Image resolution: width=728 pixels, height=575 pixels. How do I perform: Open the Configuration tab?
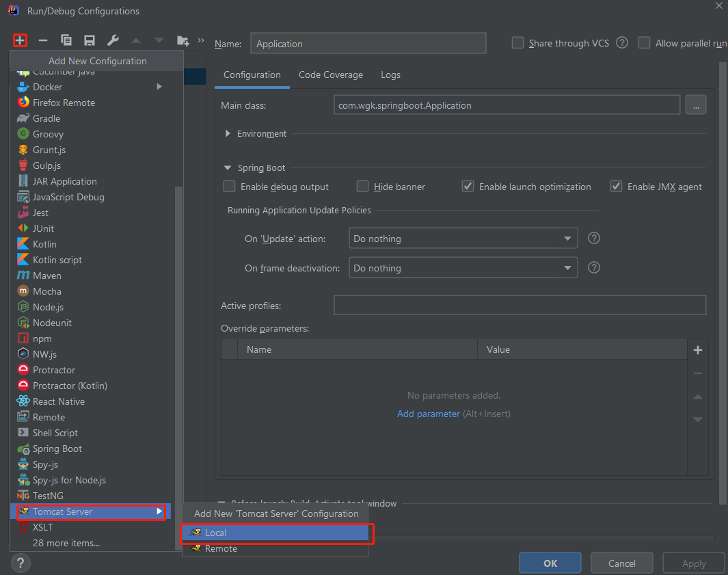tap(252, 75)
